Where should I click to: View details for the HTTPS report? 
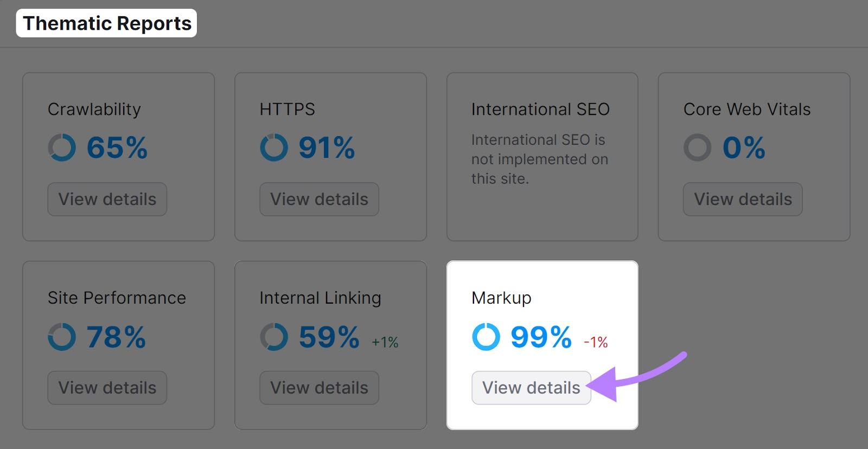click(x=319, y=199)
